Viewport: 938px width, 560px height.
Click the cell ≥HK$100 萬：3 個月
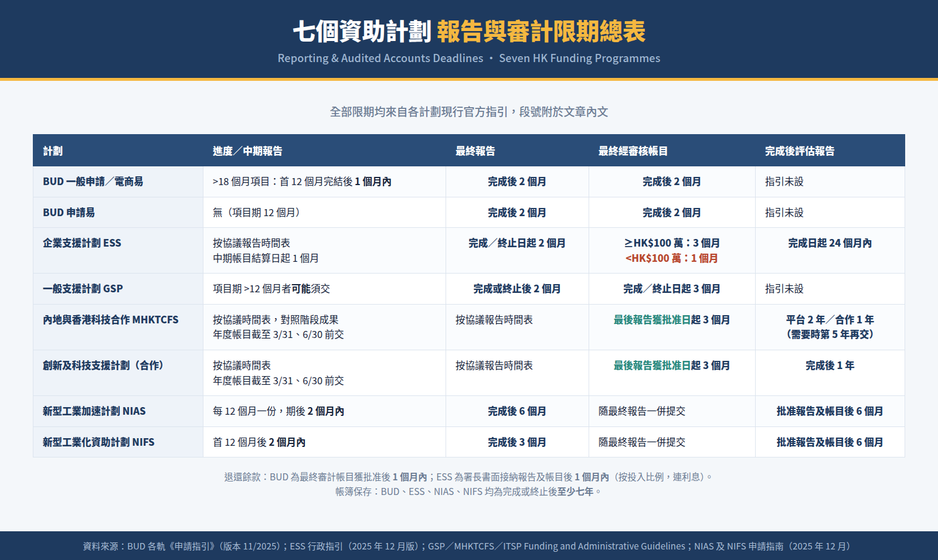point(672,243)
